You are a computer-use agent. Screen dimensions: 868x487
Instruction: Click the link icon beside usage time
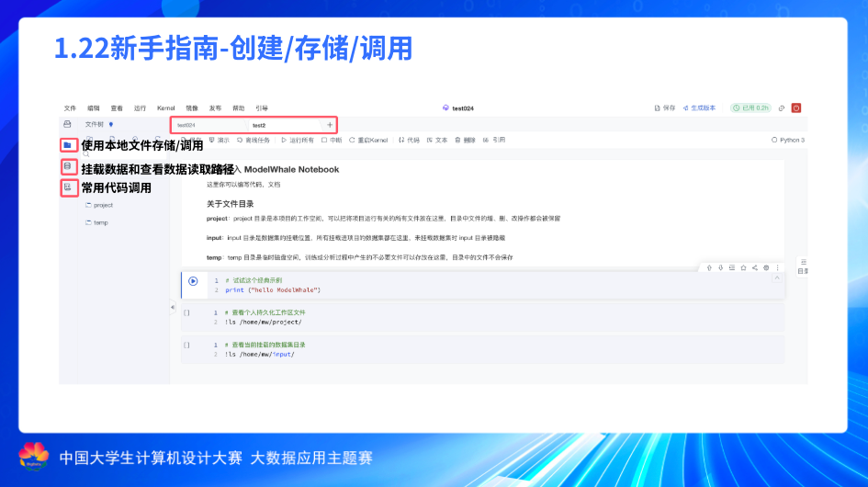click(x=781, y=108)
